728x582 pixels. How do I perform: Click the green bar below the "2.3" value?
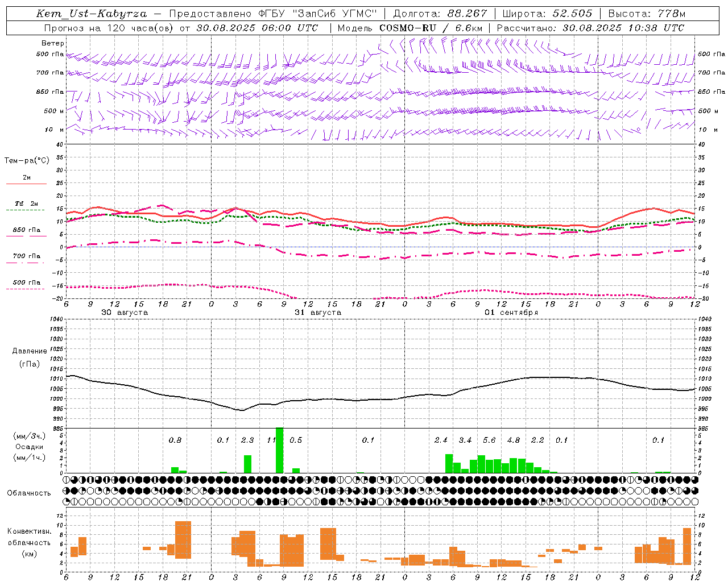247,464
